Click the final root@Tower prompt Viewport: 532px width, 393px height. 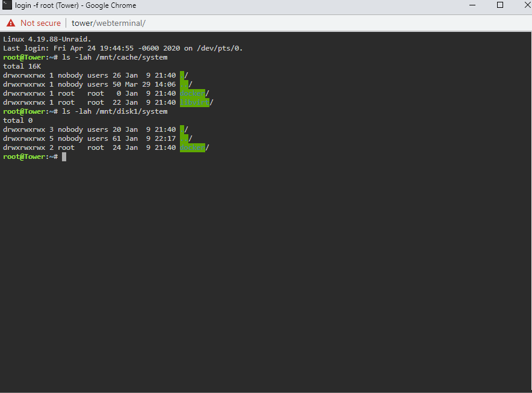click(31, 157)
